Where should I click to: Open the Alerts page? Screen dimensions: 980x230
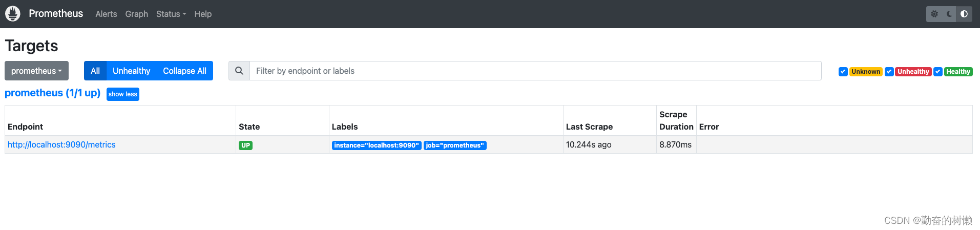point(106,14)
